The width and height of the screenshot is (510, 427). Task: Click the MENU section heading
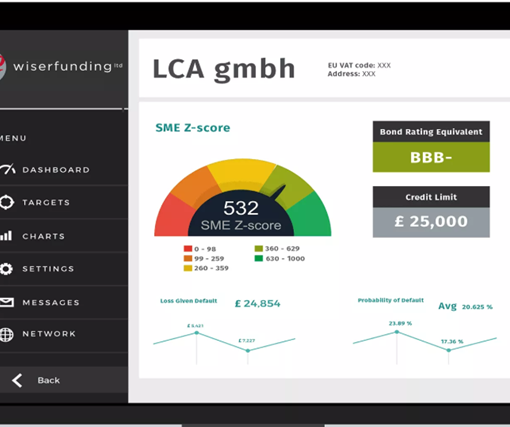13,138
